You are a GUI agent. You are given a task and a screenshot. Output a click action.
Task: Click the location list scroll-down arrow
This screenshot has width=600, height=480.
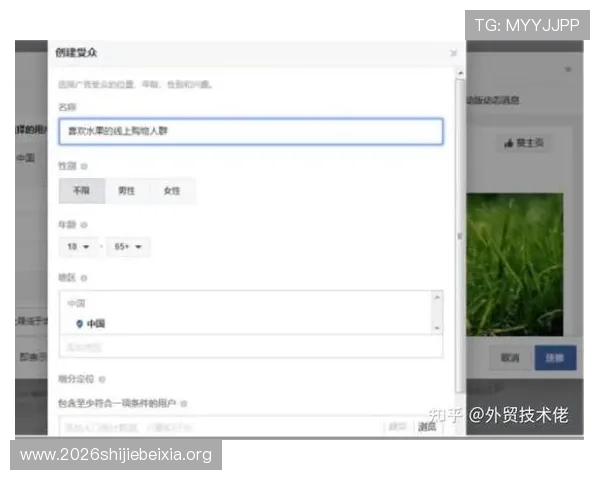coord(437,328)
